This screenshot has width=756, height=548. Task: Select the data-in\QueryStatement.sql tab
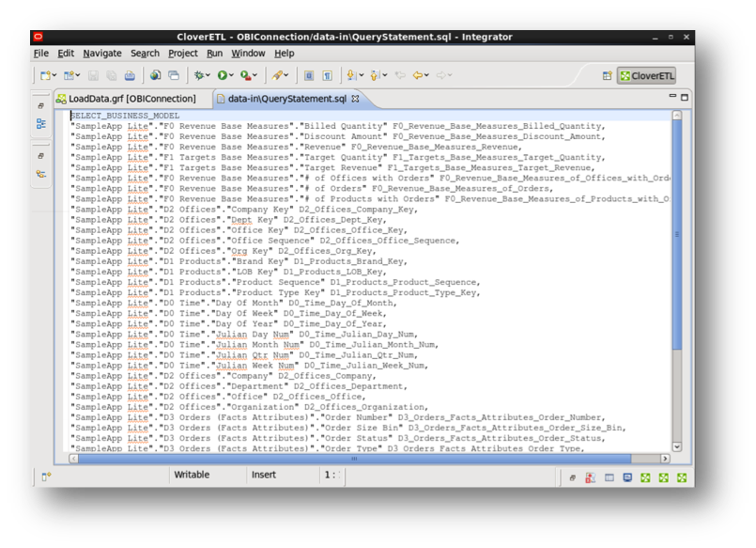[x=286, y=99]
